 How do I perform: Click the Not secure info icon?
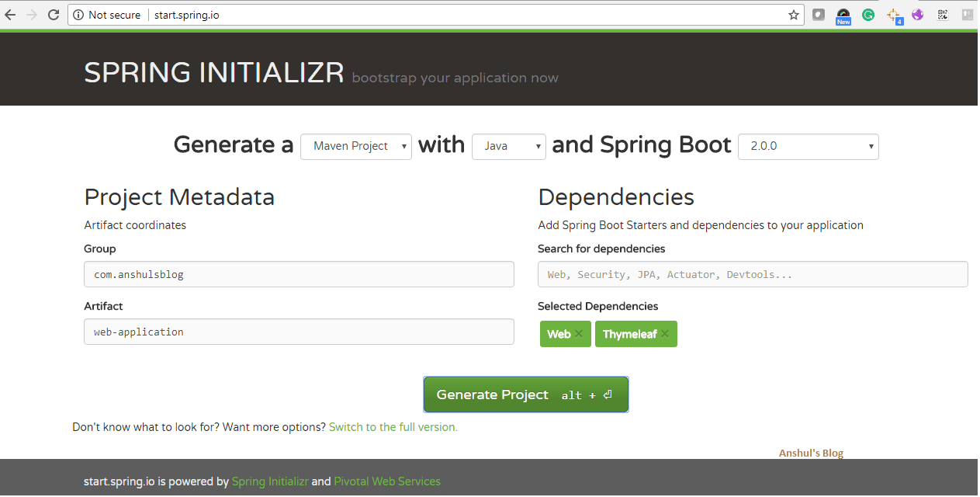click(x=78, y=15)
